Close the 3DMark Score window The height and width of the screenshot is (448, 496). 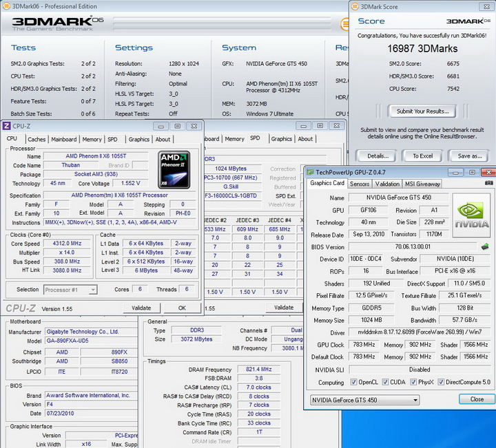[486, 7]
